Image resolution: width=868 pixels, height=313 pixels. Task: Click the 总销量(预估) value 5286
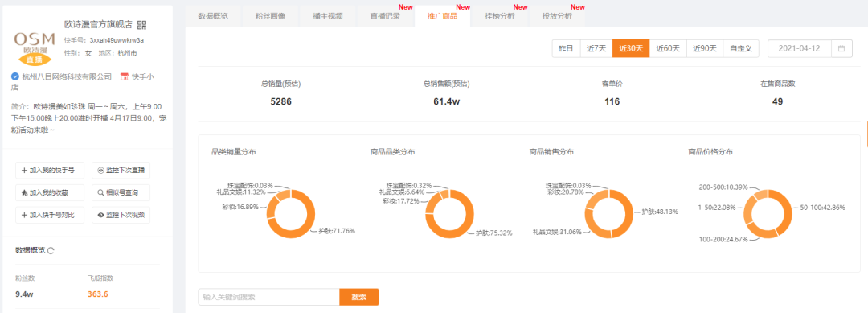pyautogui.click(x=281, y=102)
